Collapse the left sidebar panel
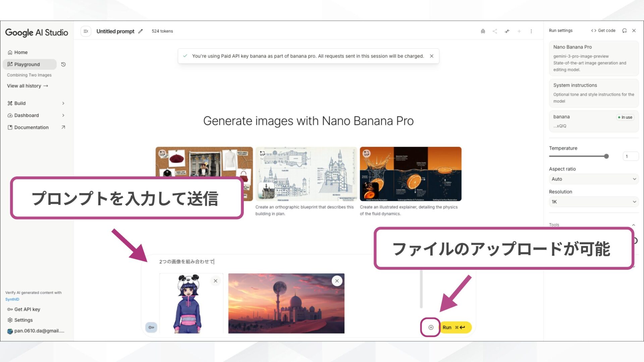 (x=86, y=31)
